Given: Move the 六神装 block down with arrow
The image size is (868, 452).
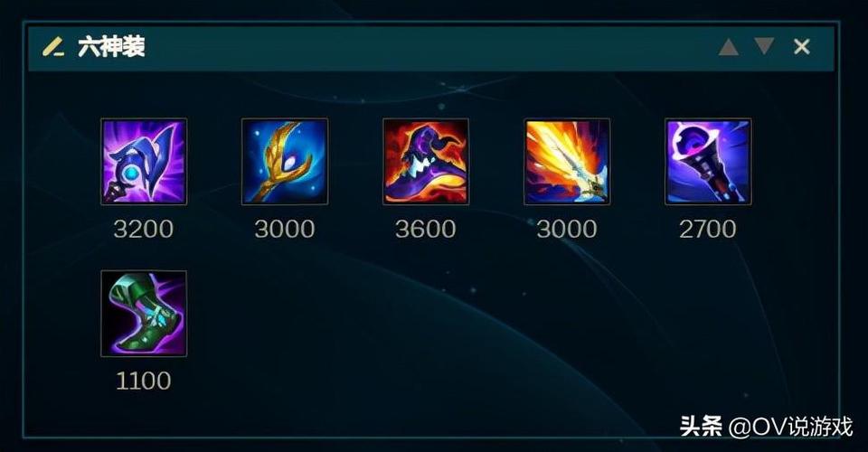Looking at the screenshot, I should pos(765,46).
